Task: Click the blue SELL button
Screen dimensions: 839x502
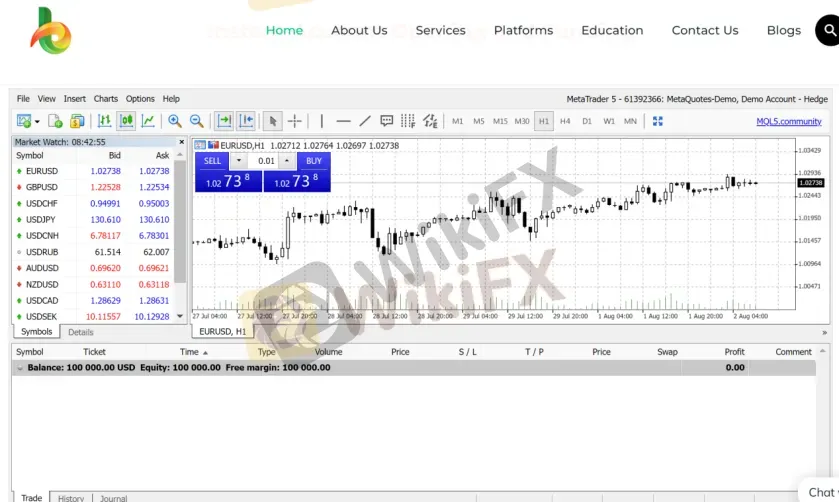Action: click(213, 161)
